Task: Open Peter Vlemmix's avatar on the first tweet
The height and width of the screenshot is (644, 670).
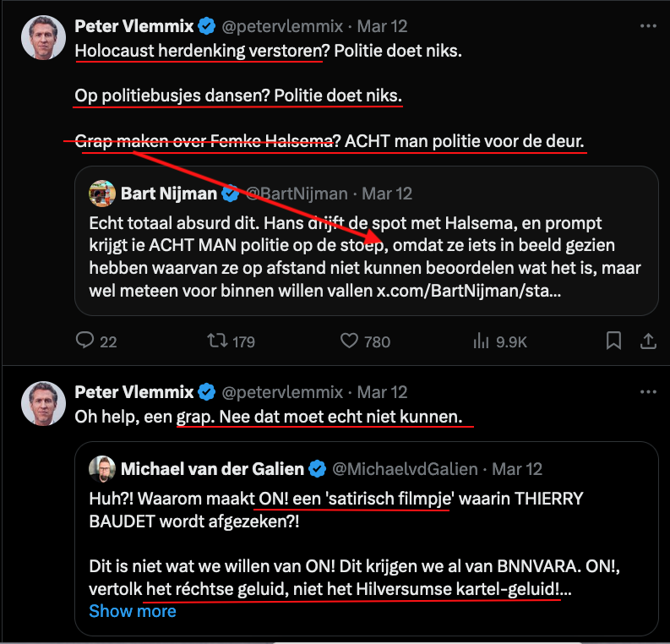Action: (43, 38)
